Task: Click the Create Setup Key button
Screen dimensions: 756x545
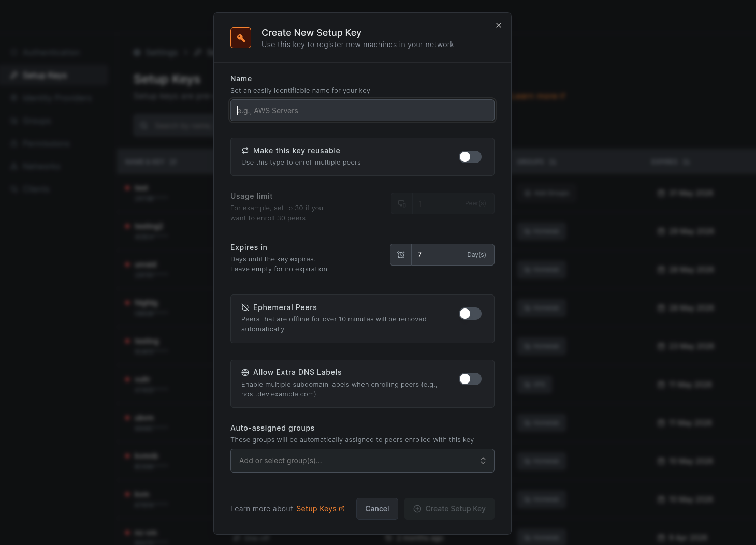Action: pyautogui.click(x=449, y=509)
